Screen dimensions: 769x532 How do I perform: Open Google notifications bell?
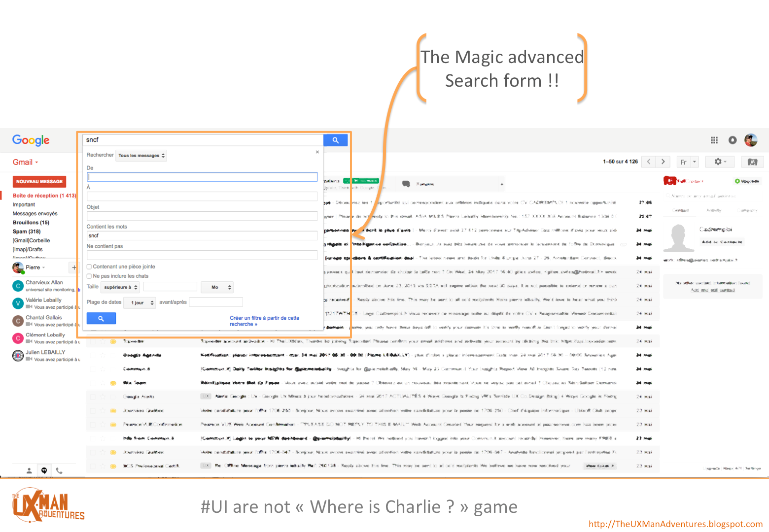click(733, 140)
